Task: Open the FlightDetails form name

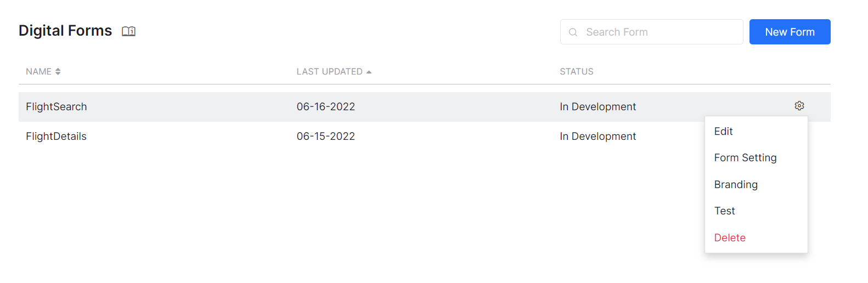Action: pos(56,137)
